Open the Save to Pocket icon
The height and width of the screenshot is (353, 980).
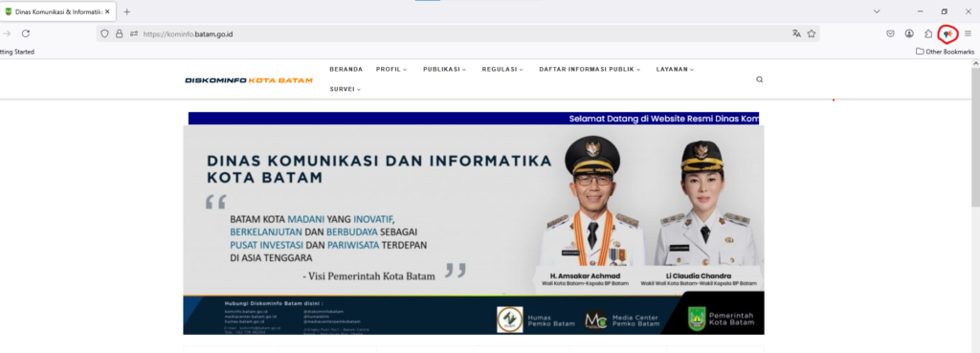pos(891,33)
